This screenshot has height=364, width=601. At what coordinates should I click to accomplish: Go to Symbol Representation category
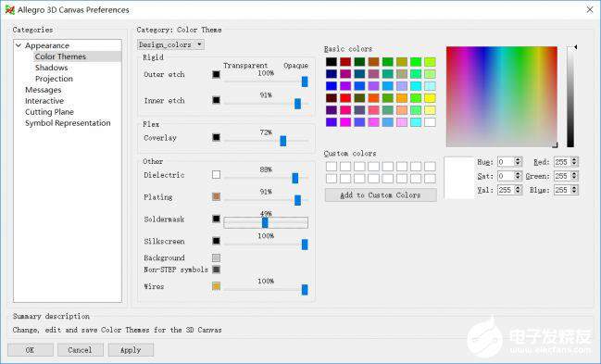[68, 123]
